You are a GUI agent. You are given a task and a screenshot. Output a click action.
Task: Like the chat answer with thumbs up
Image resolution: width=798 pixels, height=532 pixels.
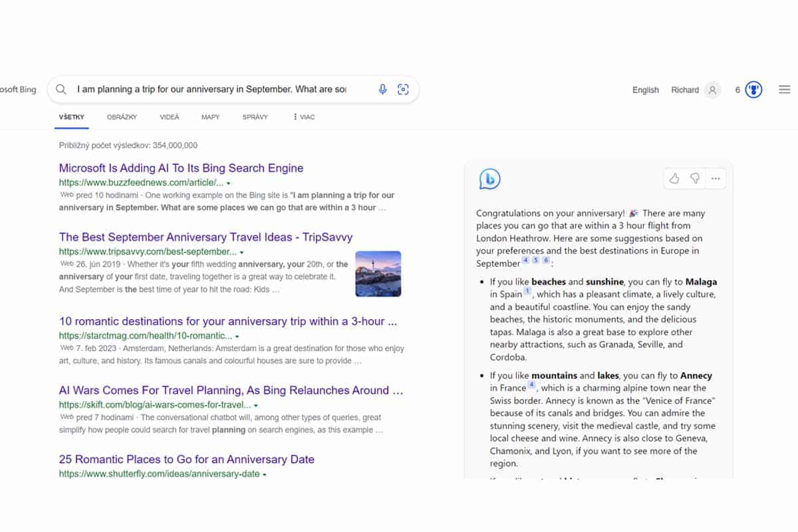pos(674,178)
